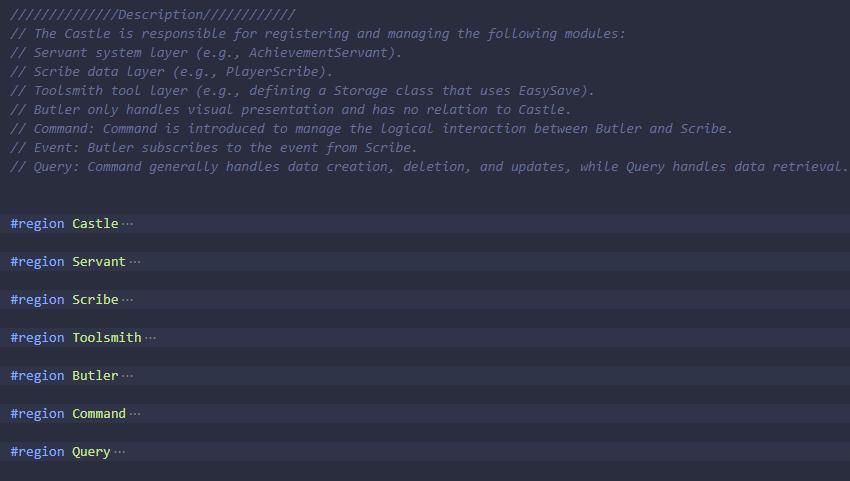Unfold the Query region ellipsis marker
The width and height of the screenshot is (850, 481).
click(120, 452)
